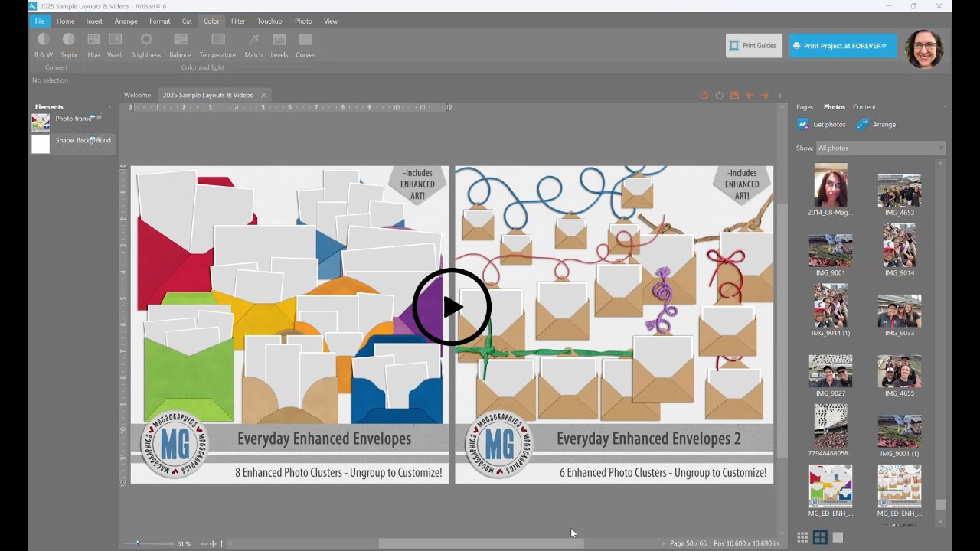Click Print Project at FOREVER button
Image resolution: width=980 pixels, height=551 pixels.
pos(843,46)
